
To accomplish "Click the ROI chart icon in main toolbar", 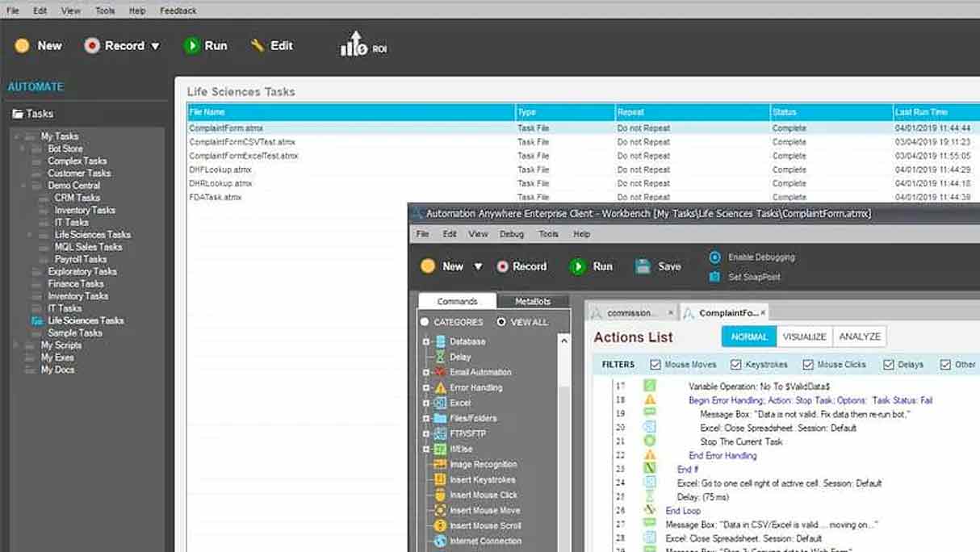I will [x=354, y=44].
